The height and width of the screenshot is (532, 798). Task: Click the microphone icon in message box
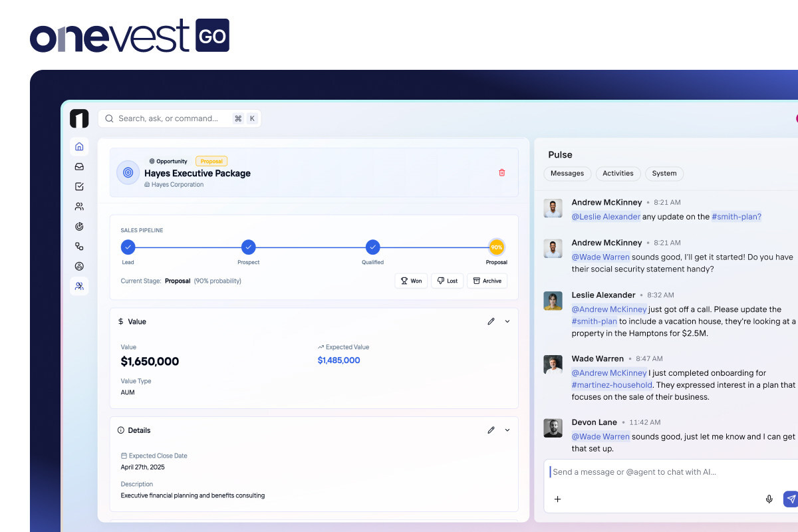[x=769, y=499]
